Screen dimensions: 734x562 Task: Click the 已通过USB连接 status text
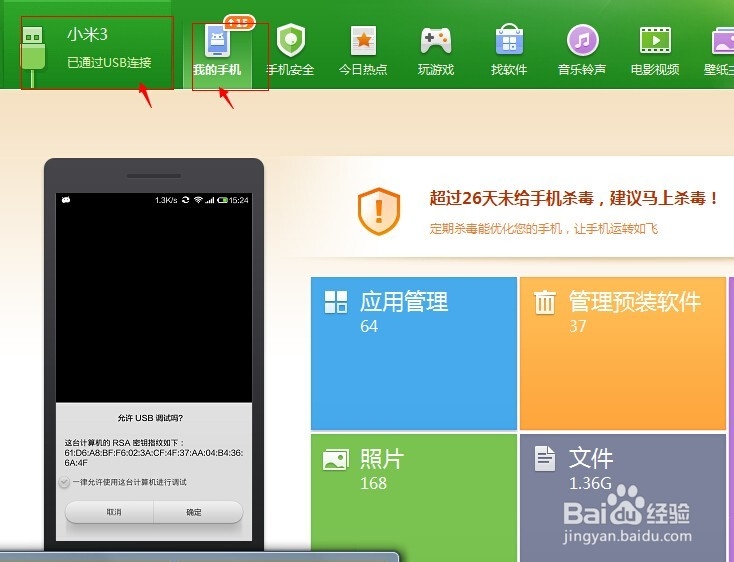click(x=110, y=62)
